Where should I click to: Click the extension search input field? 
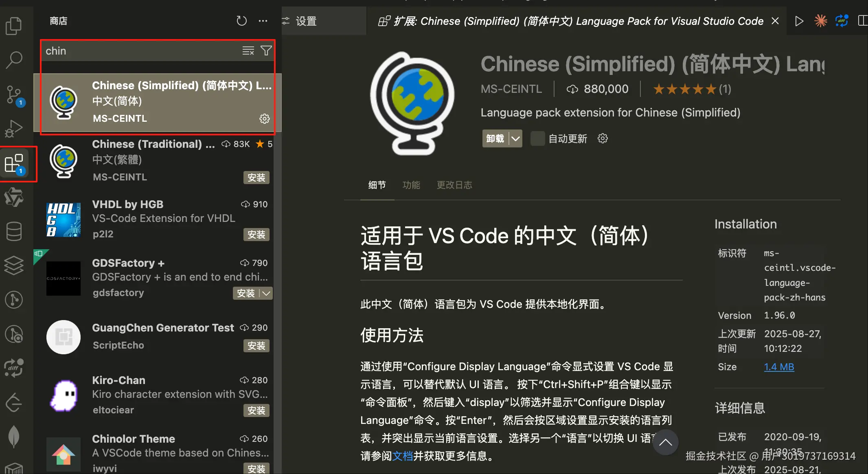[138, 51]
